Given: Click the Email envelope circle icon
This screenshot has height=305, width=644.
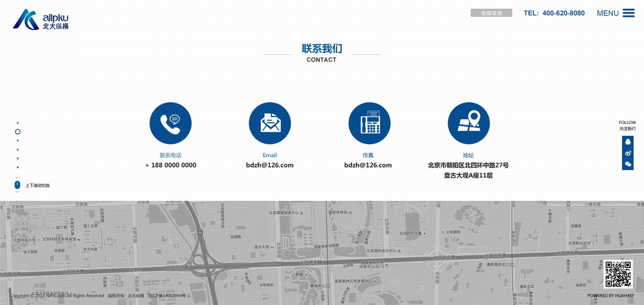Looking at the screenshot, I should (270, 123).
